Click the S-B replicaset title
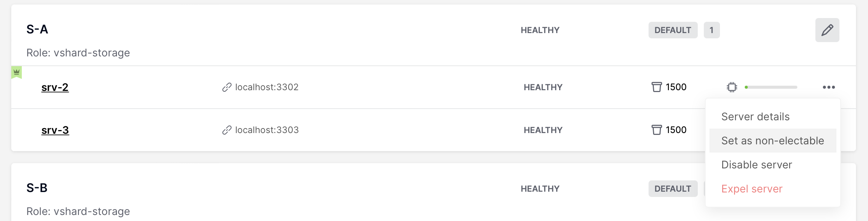 (37, 188)
